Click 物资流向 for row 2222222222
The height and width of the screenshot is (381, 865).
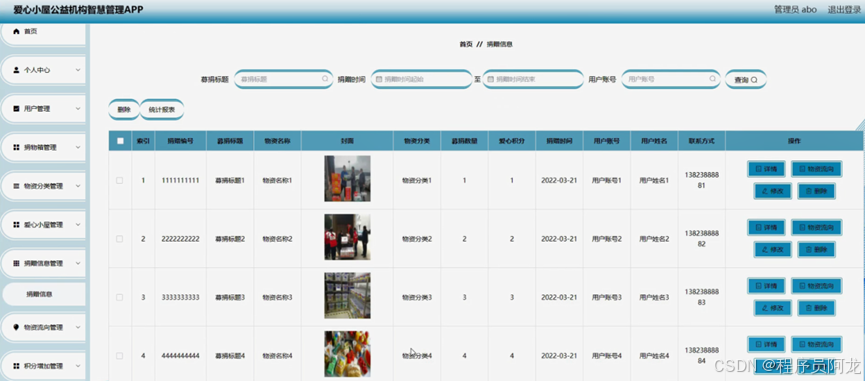point(816,227)
